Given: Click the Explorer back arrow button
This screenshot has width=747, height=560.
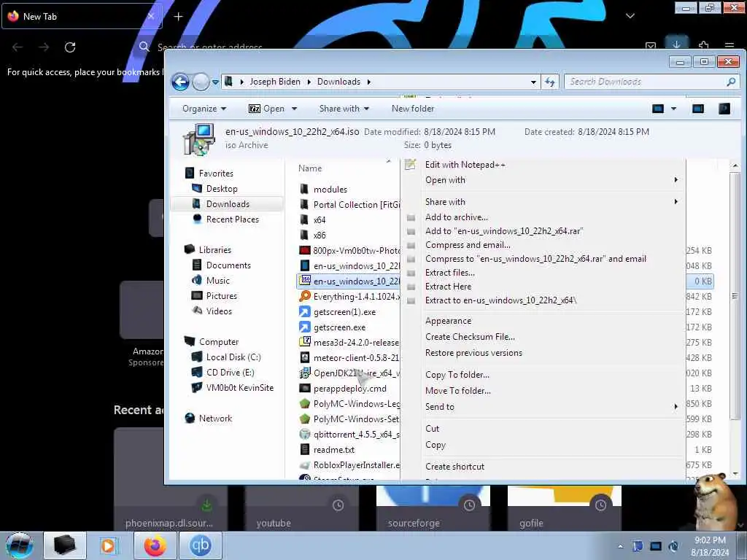Looking at the screenshot, I should point(181,82).
